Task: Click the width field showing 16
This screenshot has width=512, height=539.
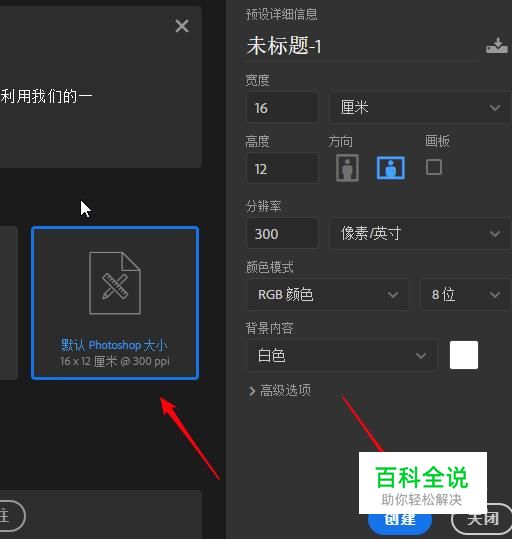Action: click(x=282, y=108)
